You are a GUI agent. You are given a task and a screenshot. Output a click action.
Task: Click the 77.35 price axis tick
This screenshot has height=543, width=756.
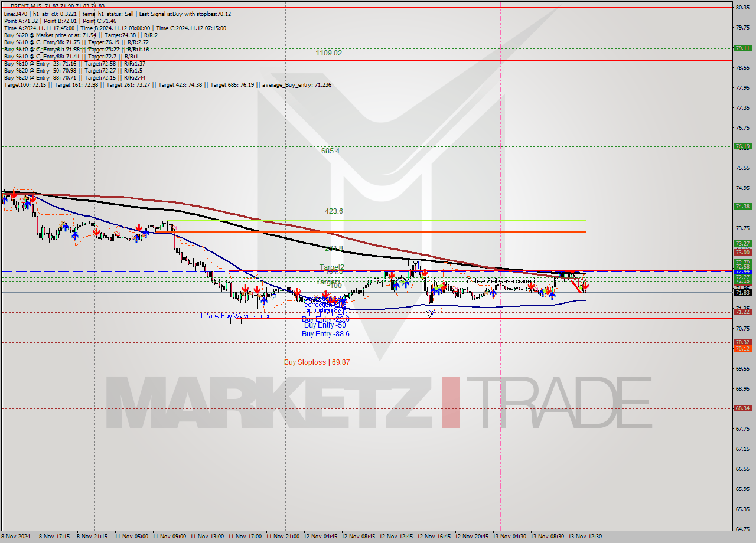pos(742,108)
